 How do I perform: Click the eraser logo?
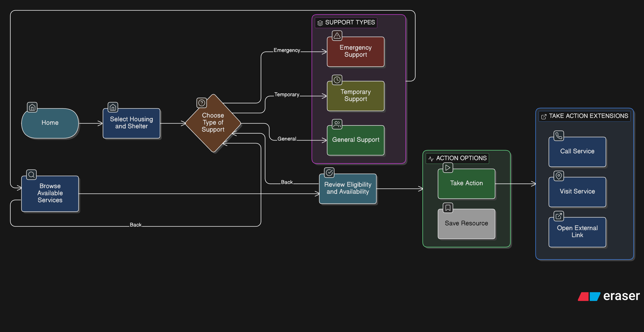click(609, 296)
